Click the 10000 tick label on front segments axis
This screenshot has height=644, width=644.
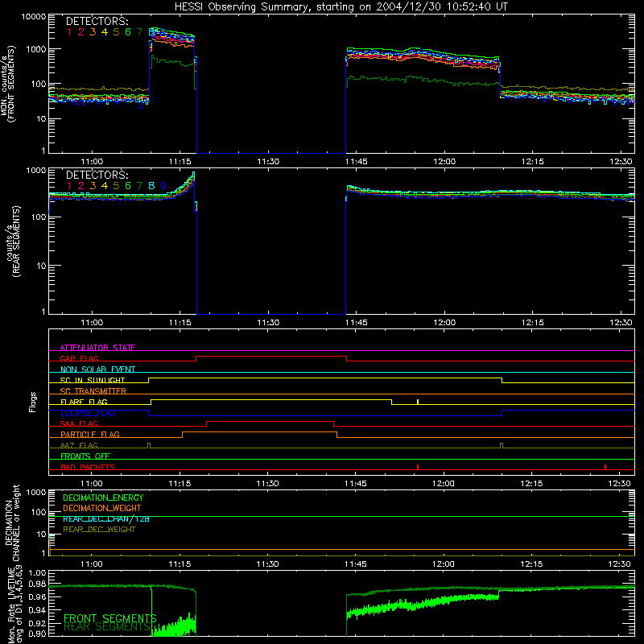pos(34,16)
